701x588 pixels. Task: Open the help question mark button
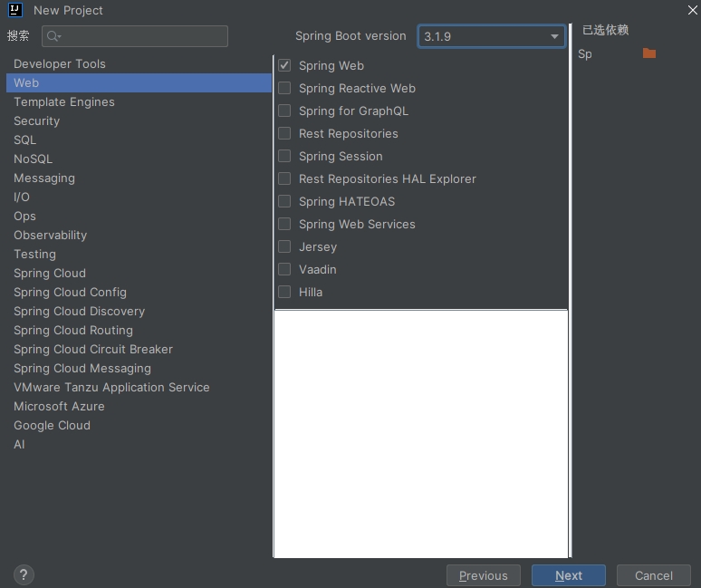point(24,575)
